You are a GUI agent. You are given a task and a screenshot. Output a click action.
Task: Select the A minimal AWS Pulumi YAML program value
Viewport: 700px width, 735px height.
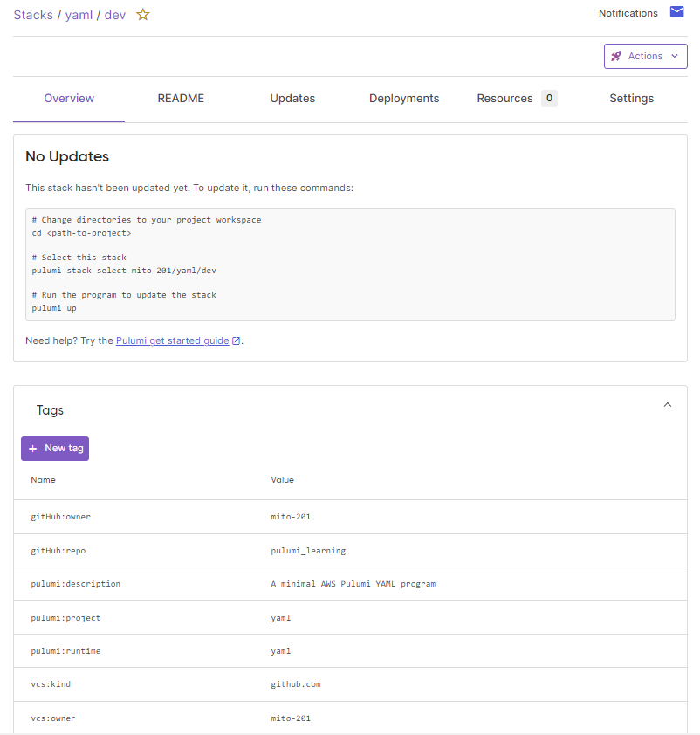point(353,584)
